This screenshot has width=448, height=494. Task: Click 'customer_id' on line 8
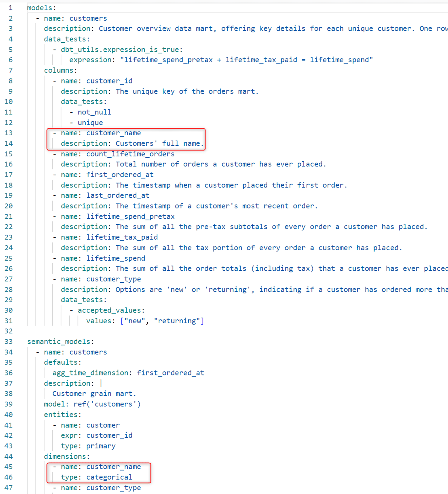point(109,81)
